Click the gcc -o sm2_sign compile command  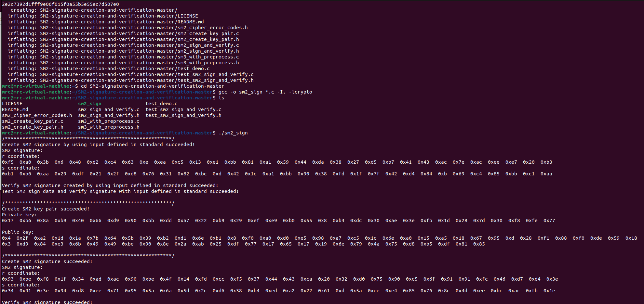265,92
